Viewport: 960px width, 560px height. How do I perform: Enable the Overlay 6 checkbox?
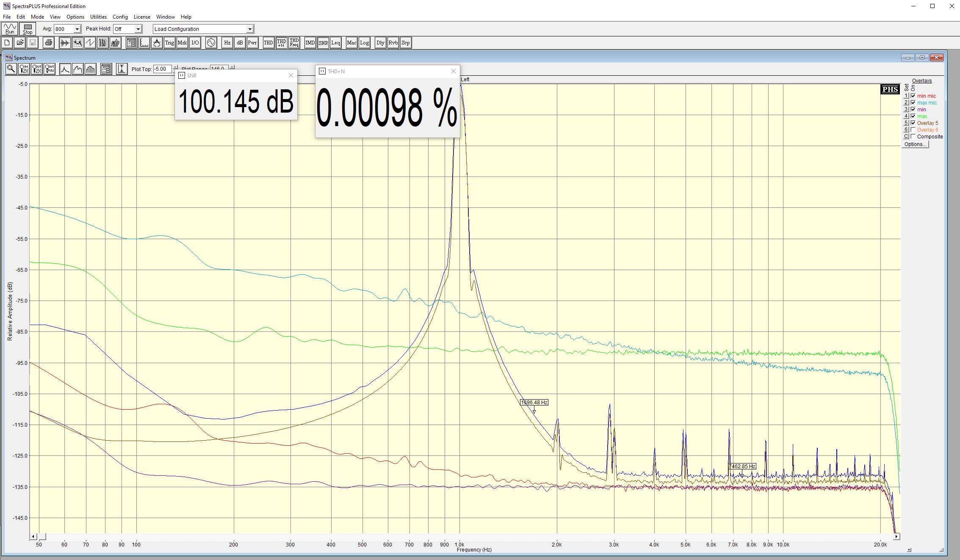click(x=913, y=130)
